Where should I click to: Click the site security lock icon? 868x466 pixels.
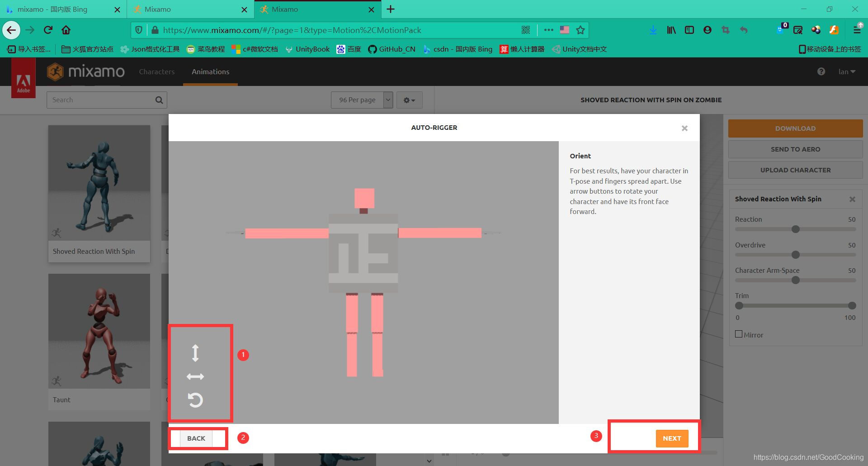[x=155, y=30]
